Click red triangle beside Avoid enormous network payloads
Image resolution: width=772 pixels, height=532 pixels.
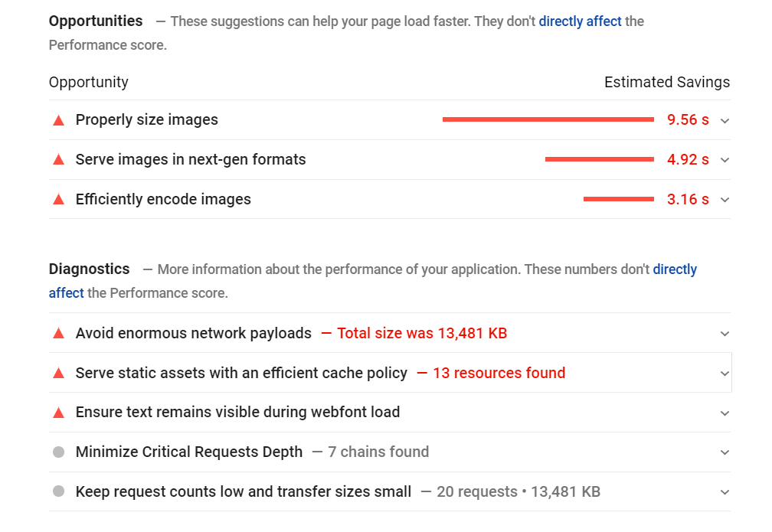pos(58,334)
